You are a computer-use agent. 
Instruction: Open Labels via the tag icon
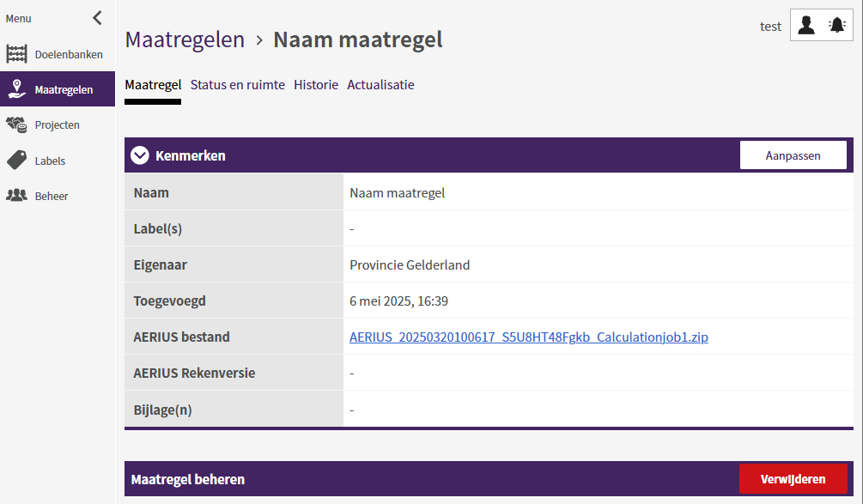tap(16, 160)
